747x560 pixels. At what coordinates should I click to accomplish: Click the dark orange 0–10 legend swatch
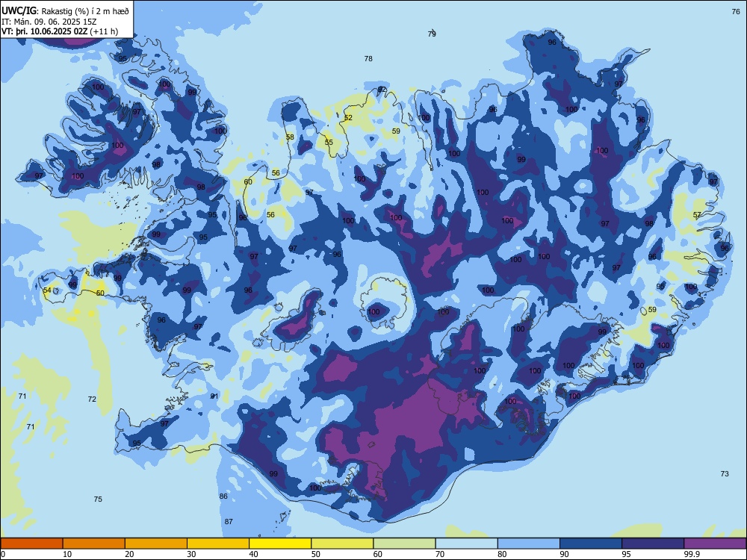click(x=31, y=544)
